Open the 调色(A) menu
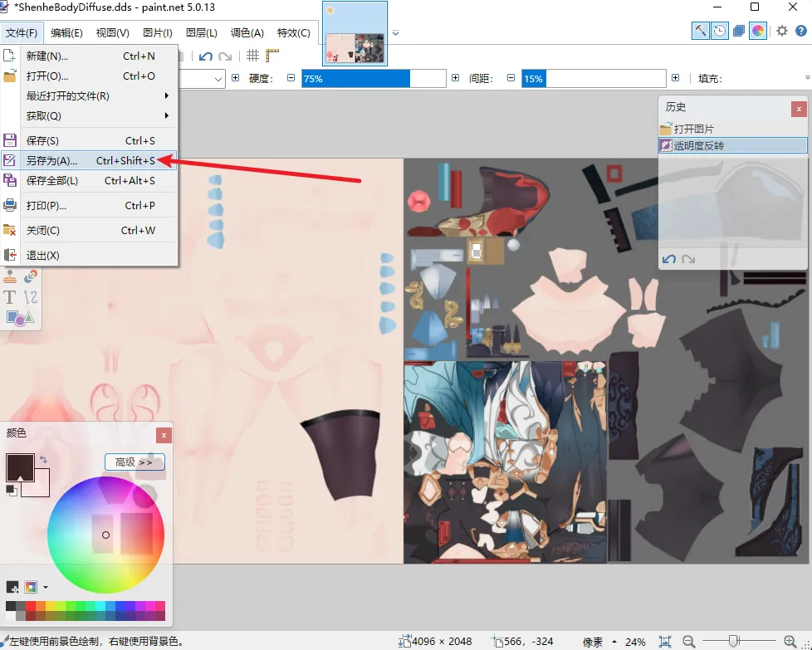The height and width of the screenshot is (650, 812). pyautogui.click(x=247, y=32)
